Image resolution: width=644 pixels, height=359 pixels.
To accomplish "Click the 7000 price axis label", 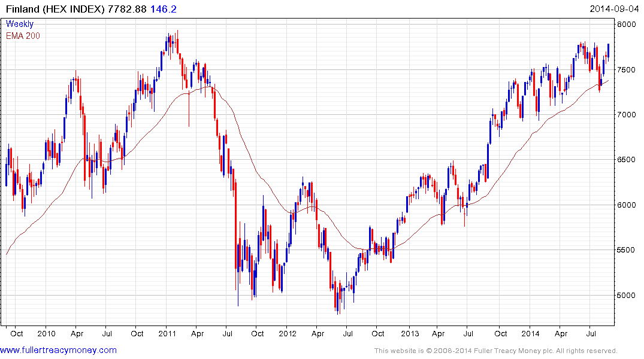I will [x=627, y=114].
